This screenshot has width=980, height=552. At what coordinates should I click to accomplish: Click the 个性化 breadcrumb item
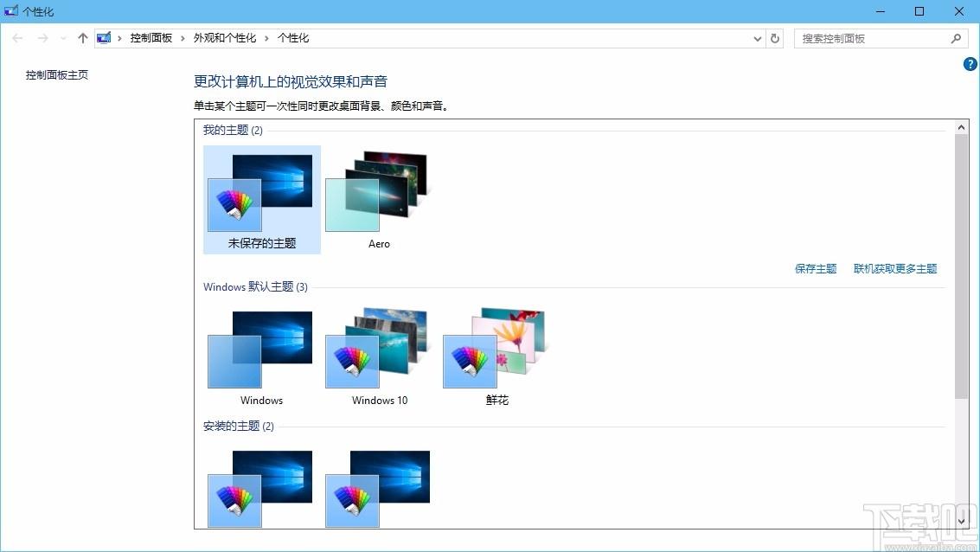coord(293,38)
